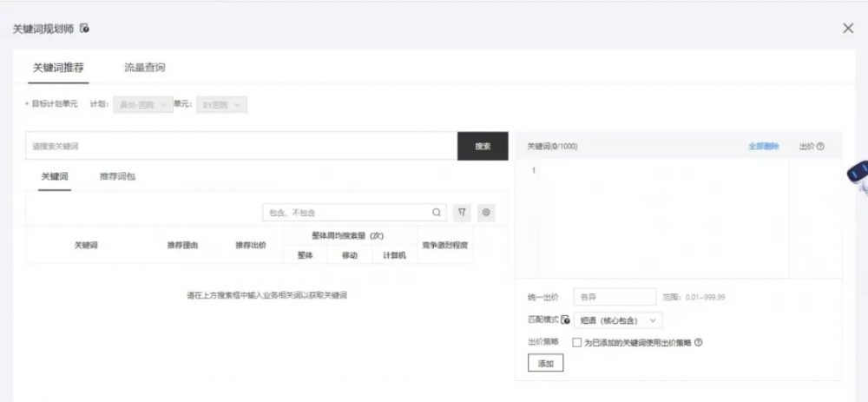The image size is (868, 402).
Task: Click into the 统一出价 input field
Action: 615,297
